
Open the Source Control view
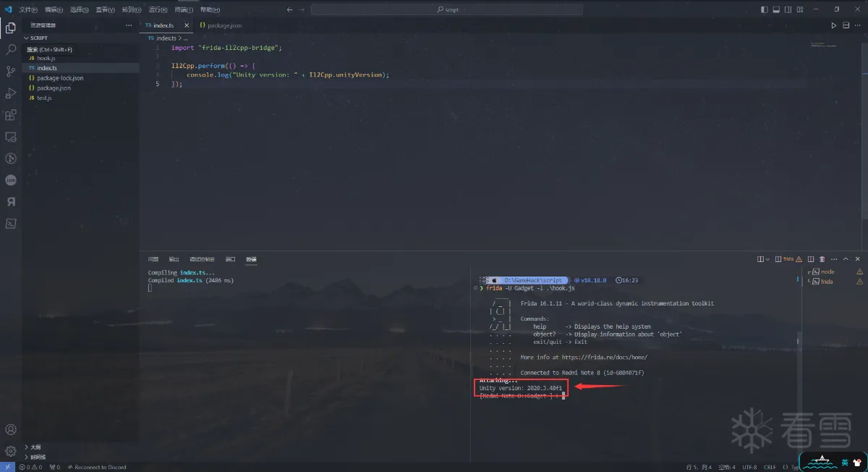click(x=11, y=71)
